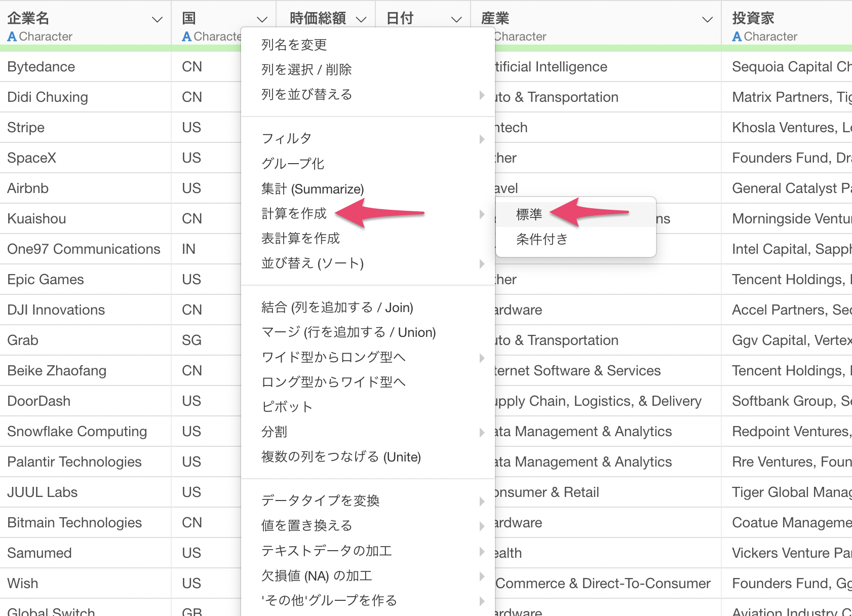Select the Bitmain Technologies cell
The width and height of the screenshot is (852, 616).
click(x=86, y=522)
